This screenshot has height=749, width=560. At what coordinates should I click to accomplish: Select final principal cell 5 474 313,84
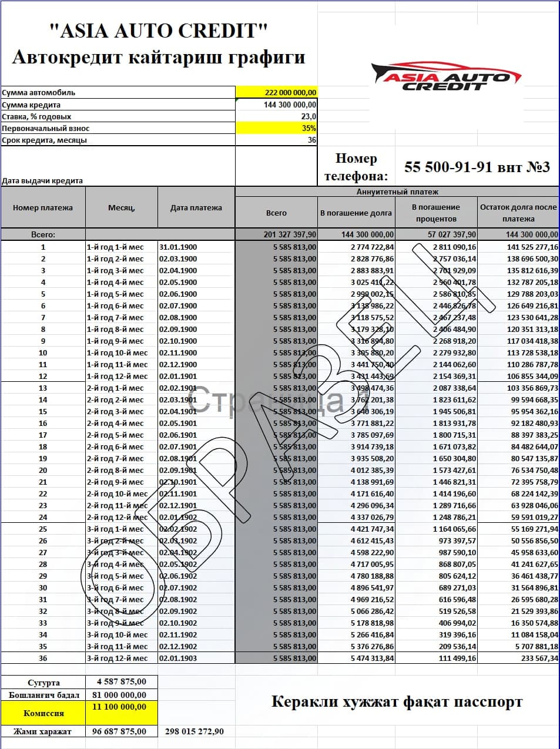click(x=356, y=658)
